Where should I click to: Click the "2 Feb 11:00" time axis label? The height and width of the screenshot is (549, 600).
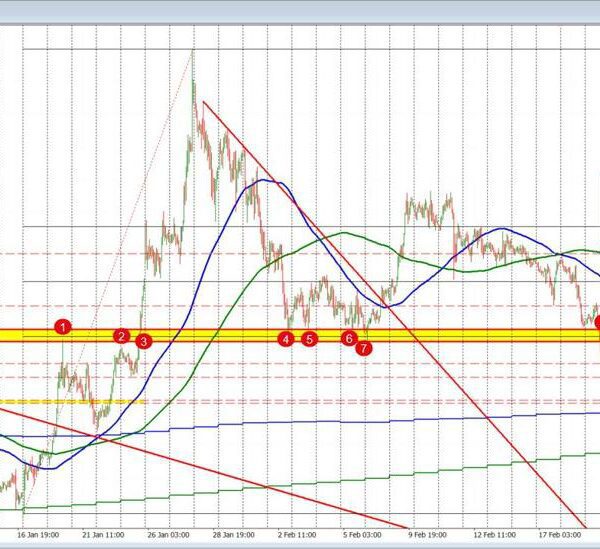(297, 534)
